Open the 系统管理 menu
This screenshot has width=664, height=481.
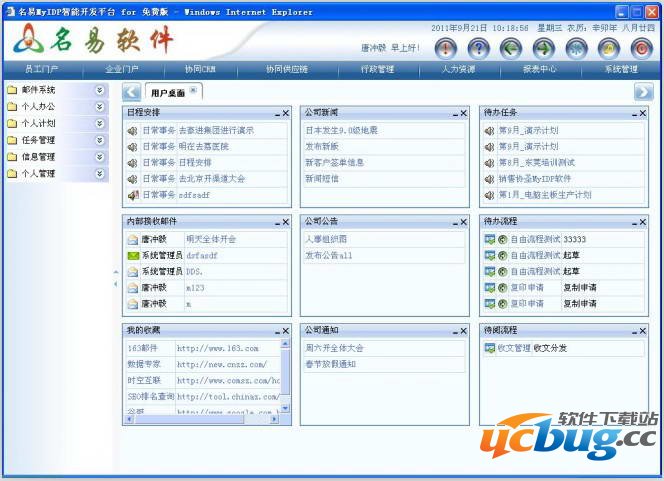621,70
